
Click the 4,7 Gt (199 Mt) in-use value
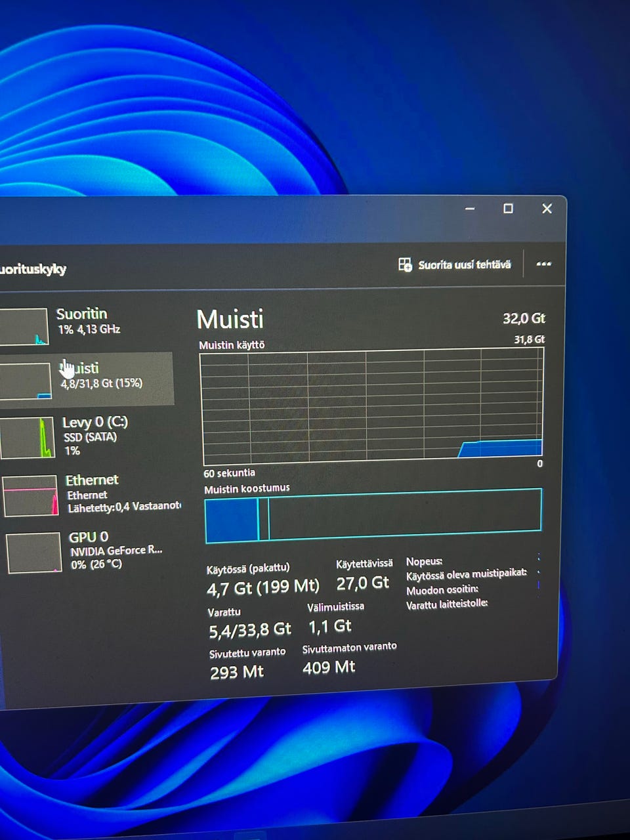point(262,587)
